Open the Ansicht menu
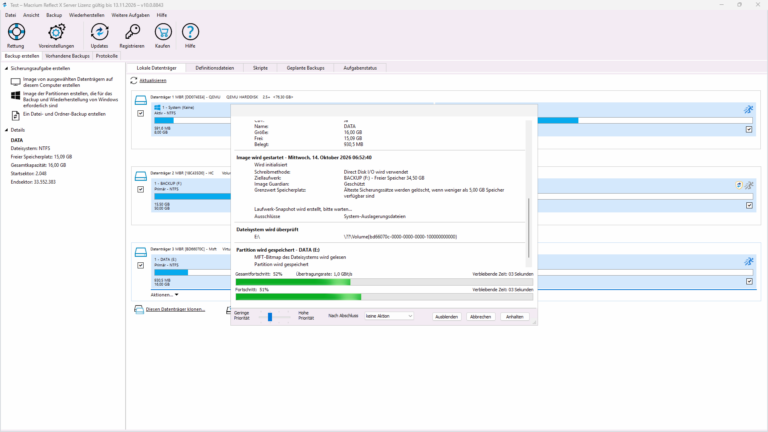The image size is (768, 432). point(31,15)
